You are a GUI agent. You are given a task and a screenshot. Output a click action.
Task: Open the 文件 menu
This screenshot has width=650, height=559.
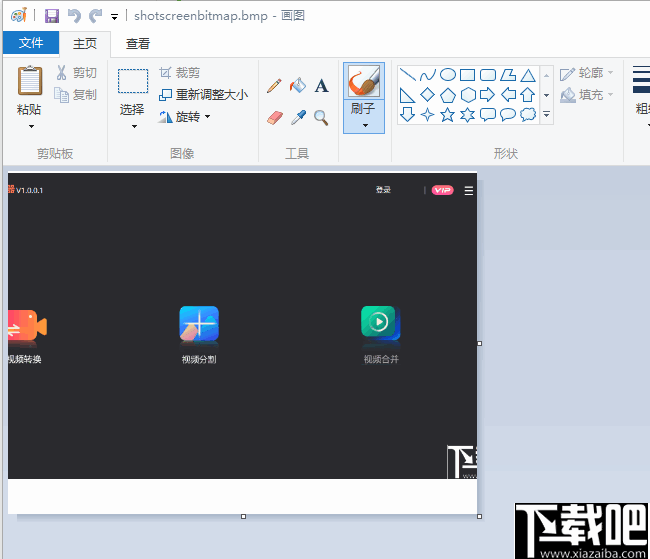[31, 42]
